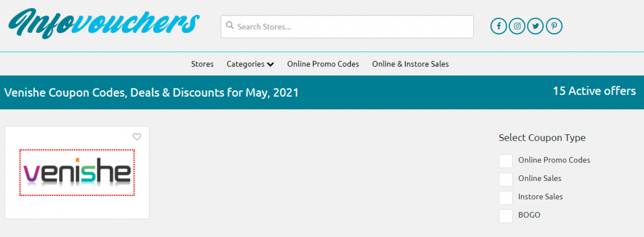Open Online Promo Codes nav link
This screenshot has height=237, width=644.
[323, 64]
